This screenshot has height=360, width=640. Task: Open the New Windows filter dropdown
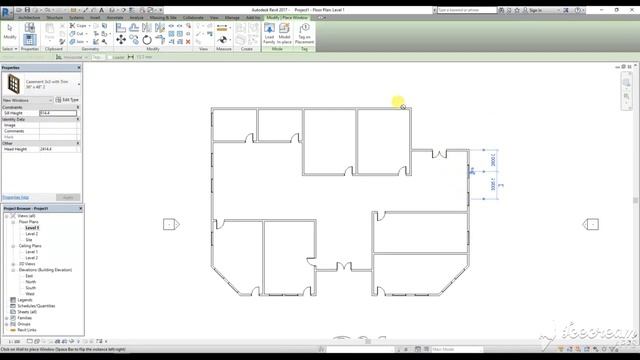(x=28, y=100)
